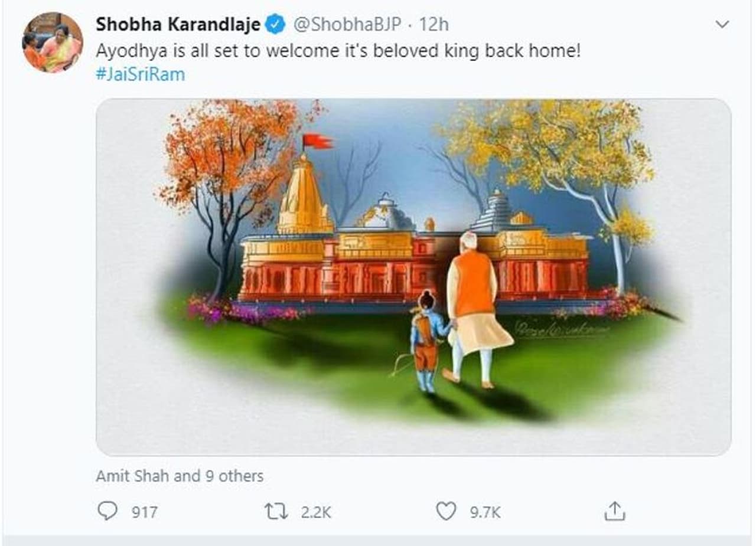The height and width of the screenshot is (546, 756).
Task: Expand the tweet options chevron menu
Action: (x=722, y=24)
